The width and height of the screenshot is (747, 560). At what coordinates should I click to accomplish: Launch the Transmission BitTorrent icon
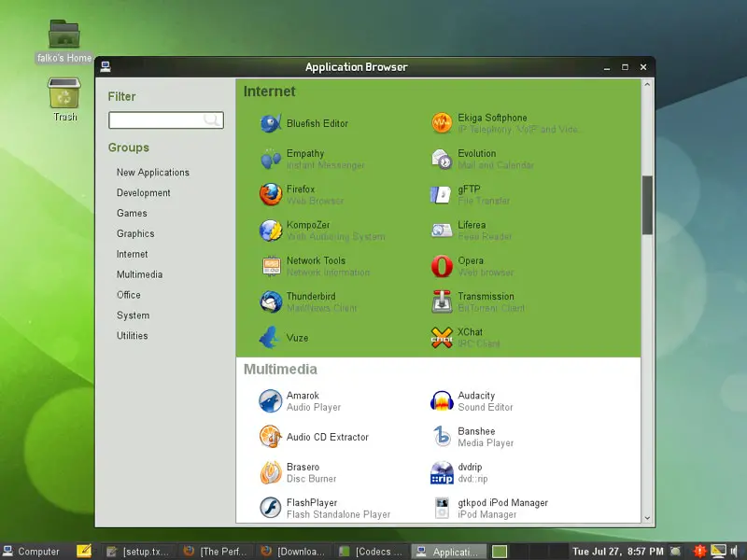[x=442, y=301]
